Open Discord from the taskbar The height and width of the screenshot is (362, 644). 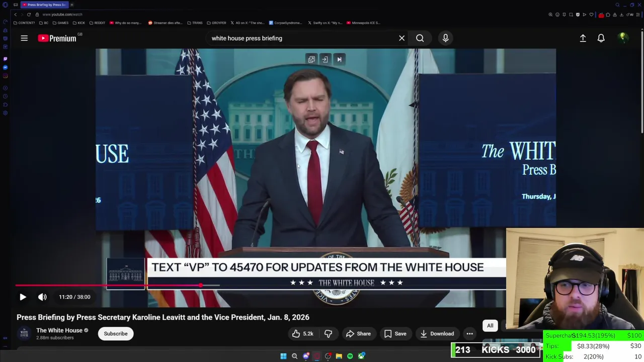click(305, 356)
